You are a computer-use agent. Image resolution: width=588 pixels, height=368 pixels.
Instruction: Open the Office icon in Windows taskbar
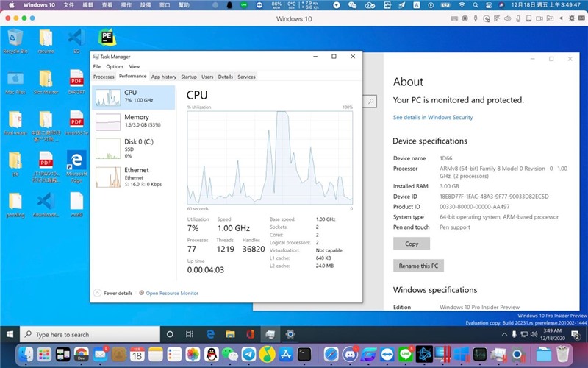(x=250, y=334)
